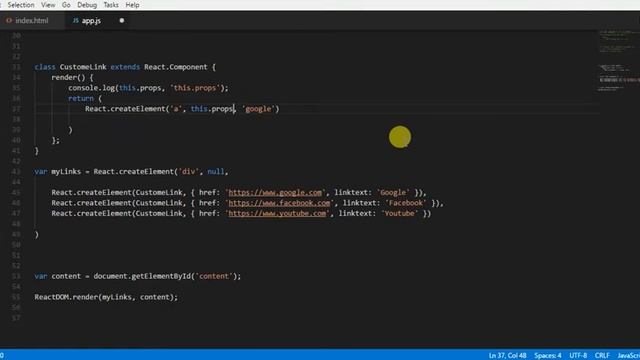The image size is (640, 360).
Task: Click the 'this.props' string on line 35
Action: [195, 88]
